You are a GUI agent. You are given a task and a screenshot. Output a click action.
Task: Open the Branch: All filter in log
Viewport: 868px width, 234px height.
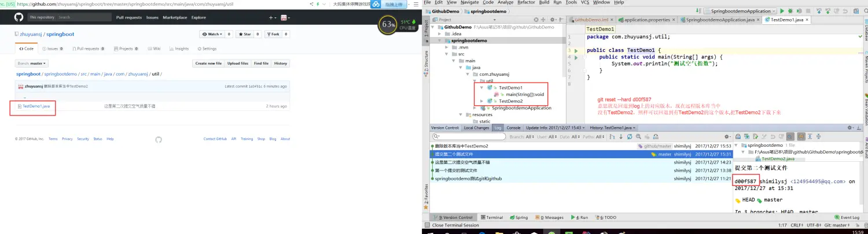(x=521, y=137)
